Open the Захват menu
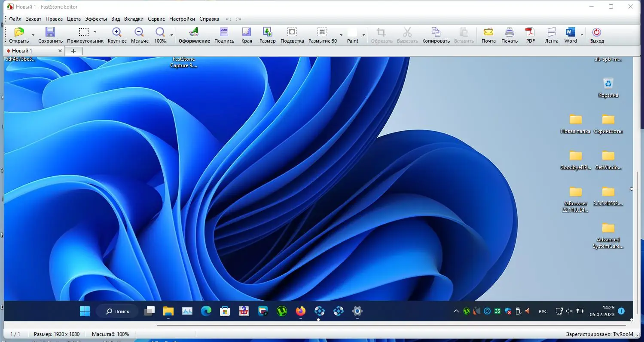The height and width of the screenshot is (342, 644). 34,19
